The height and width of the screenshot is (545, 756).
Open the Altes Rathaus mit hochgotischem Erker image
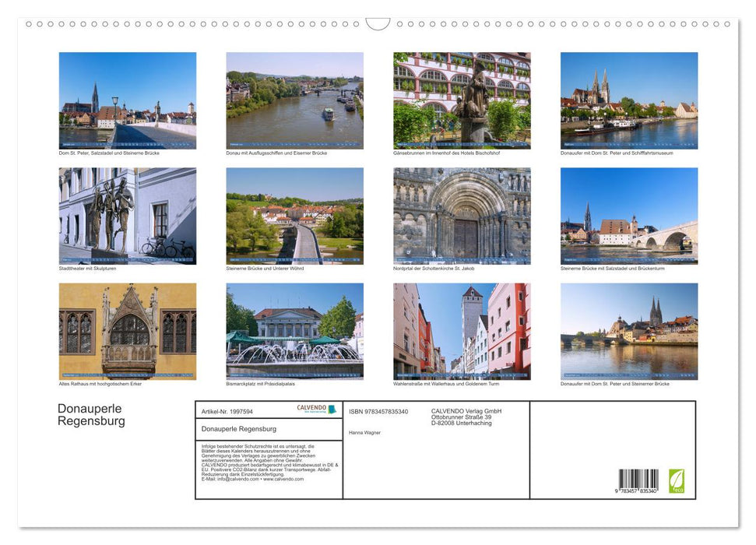(x=127, y=332)
